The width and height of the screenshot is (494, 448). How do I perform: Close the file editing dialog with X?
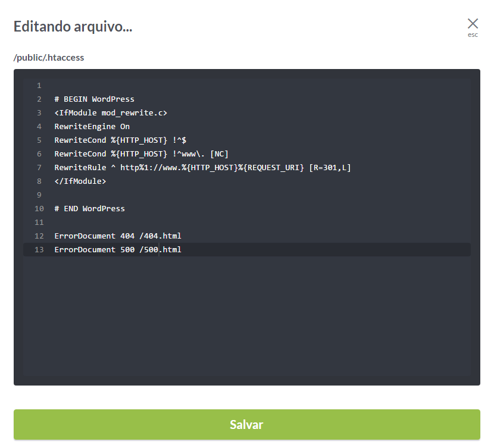[x=473, y=24]
